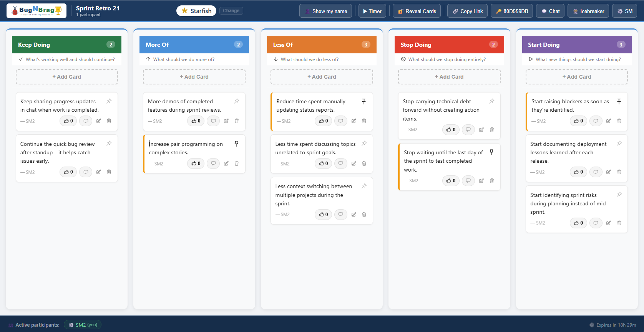Pin the 'Less context switching' card
644x332 pixels.
click(x=364, y=186)
